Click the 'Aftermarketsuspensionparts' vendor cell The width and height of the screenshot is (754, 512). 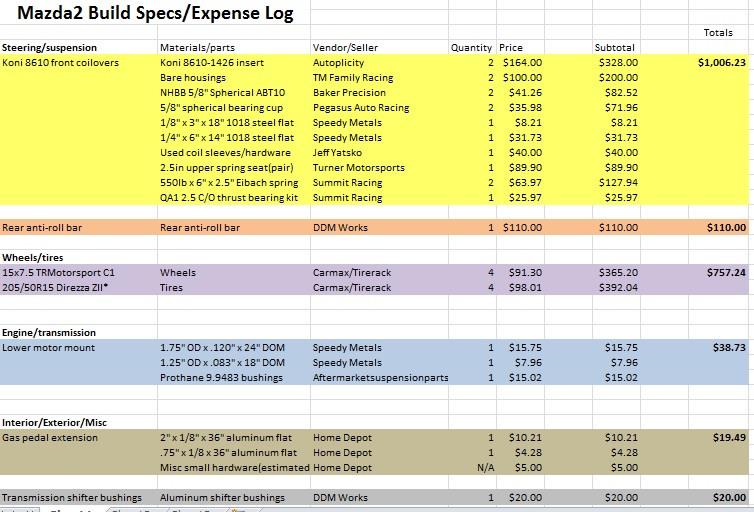[379, 377]
